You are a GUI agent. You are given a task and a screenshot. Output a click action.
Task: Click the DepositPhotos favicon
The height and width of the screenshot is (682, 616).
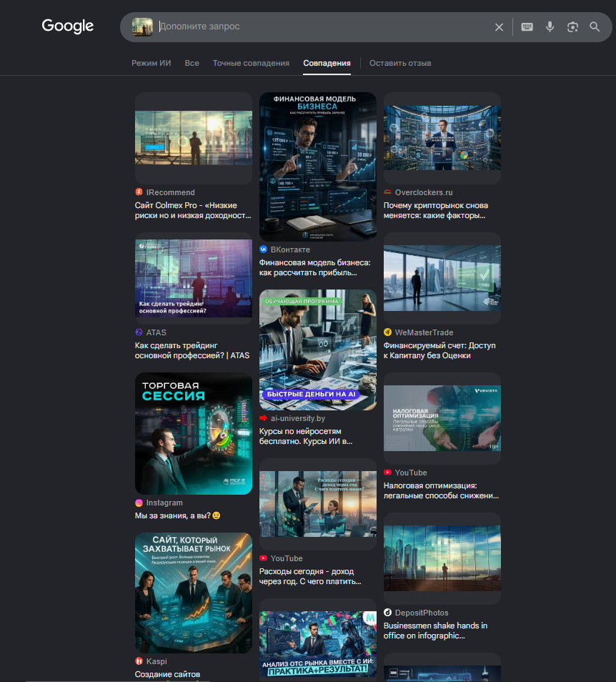click(x=388, y=613)
